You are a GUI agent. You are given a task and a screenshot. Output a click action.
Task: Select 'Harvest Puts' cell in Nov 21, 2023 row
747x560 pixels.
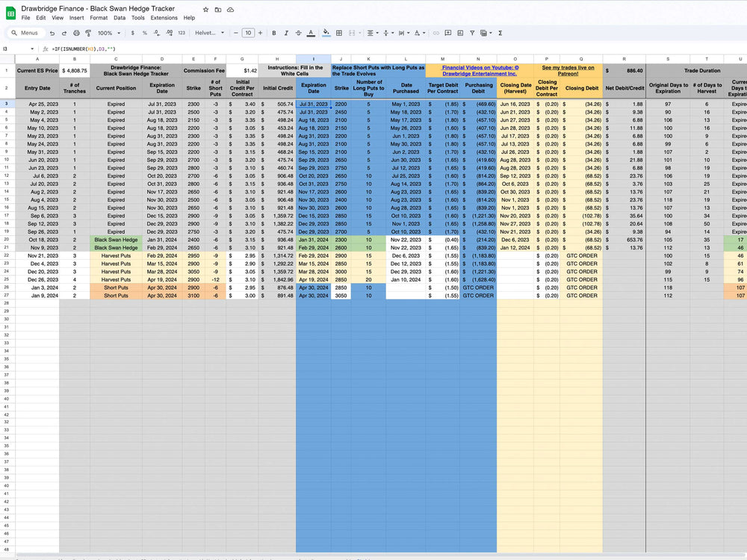(116, 255)
